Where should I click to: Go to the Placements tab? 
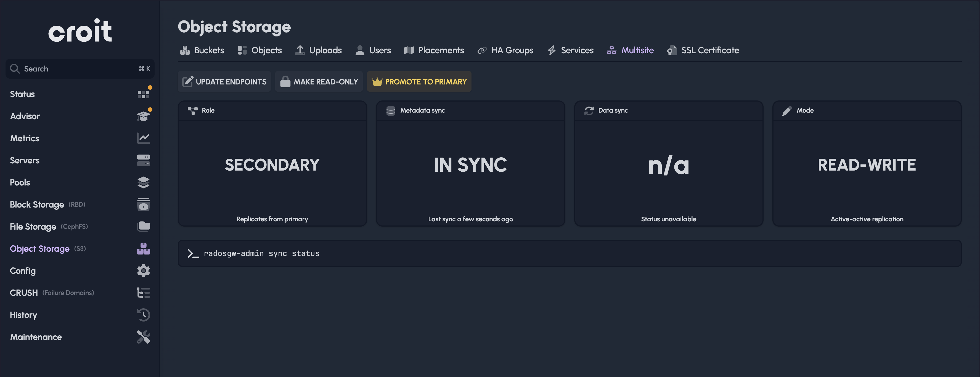434,50
